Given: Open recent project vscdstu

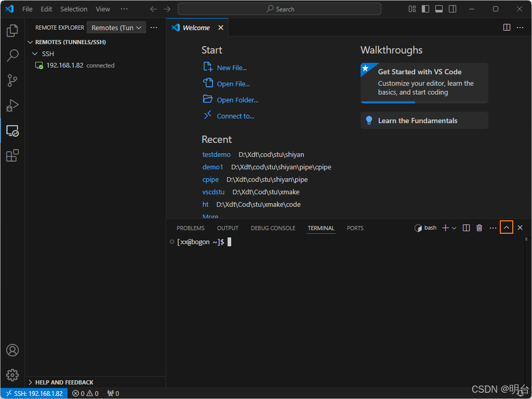Looking at the screenshot, I should click(214, 192).
